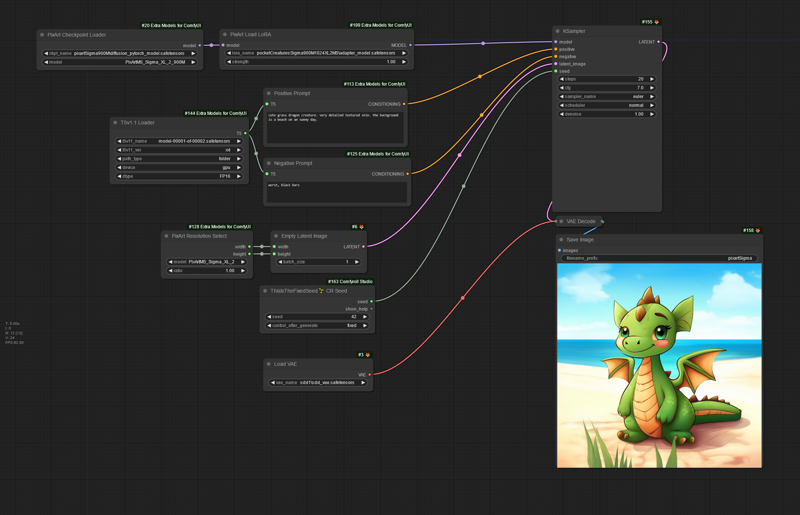Open scheduler combo showing normal
Screen dimensions: 800x515
pyautogui.click(x=607, y=105)
